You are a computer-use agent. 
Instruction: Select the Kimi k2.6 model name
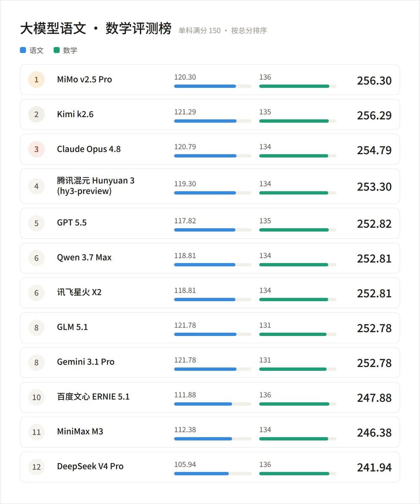coord(75,114)
